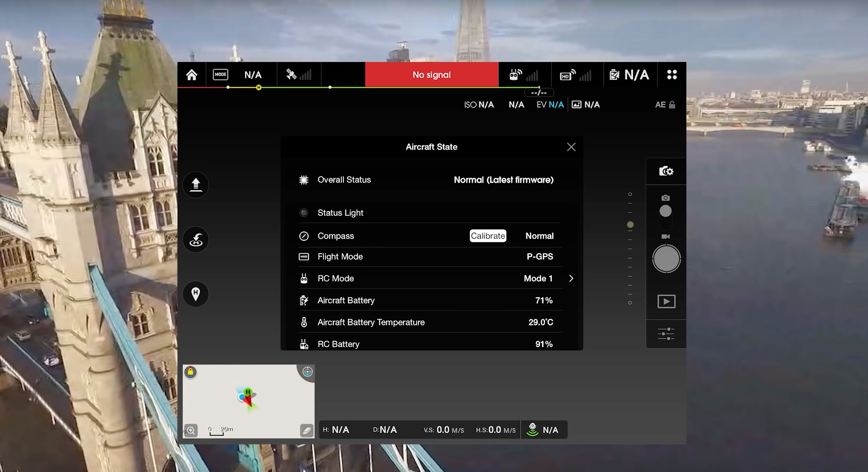Open the flight MODE icon

221,74
